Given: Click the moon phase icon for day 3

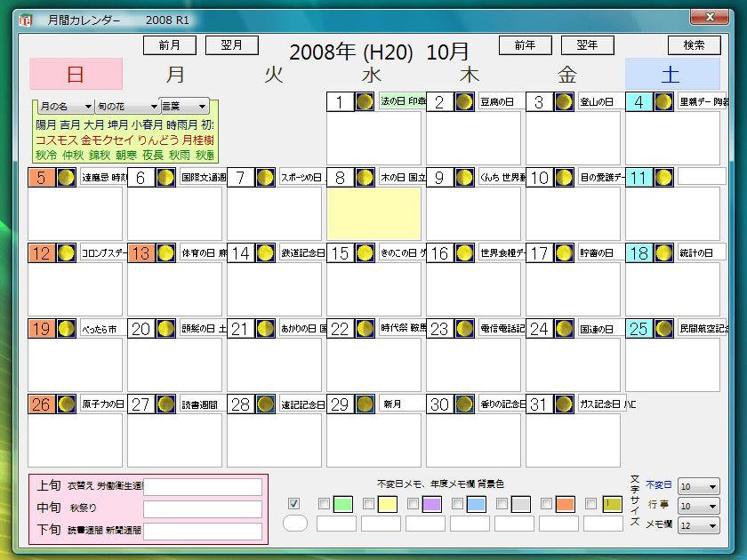Looking at the screenshot, I should 564,102.
